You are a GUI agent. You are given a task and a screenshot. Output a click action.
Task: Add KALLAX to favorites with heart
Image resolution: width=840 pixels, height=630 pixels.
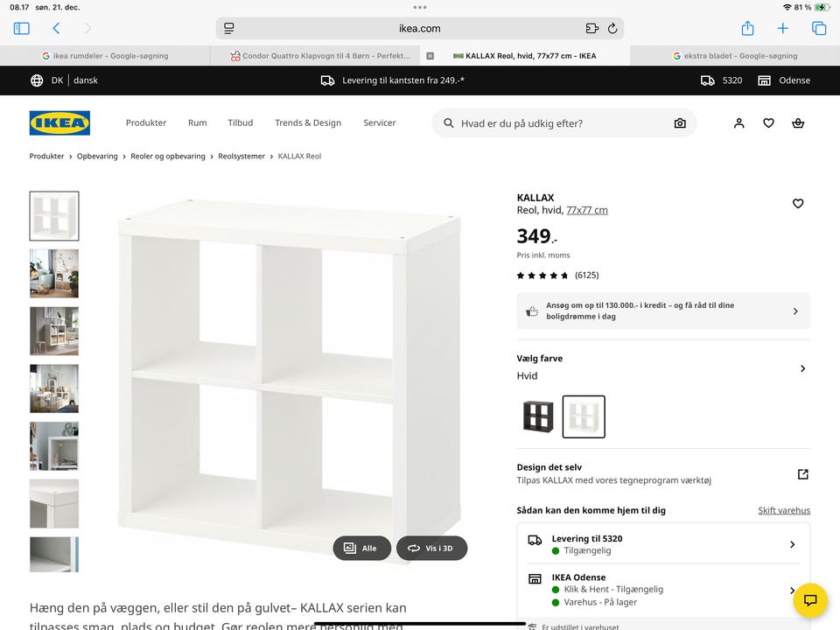point(798,204)
